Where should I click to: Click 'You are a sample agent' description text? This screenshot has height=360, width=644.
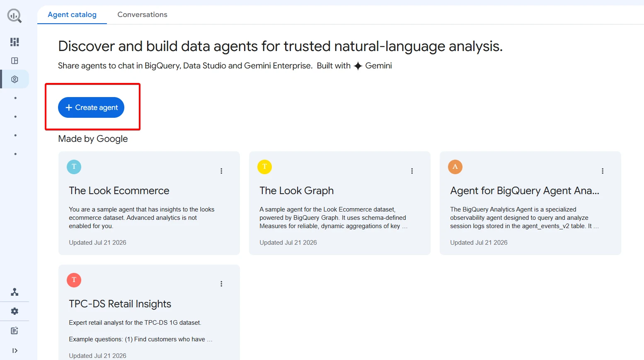tap(142, 218)
